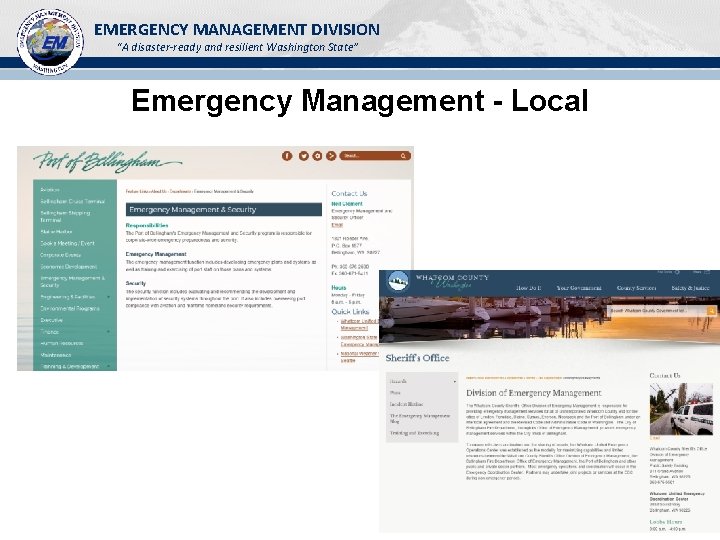Click the Email link under Contact Us
720x540 pixels.
pos(337,225)
